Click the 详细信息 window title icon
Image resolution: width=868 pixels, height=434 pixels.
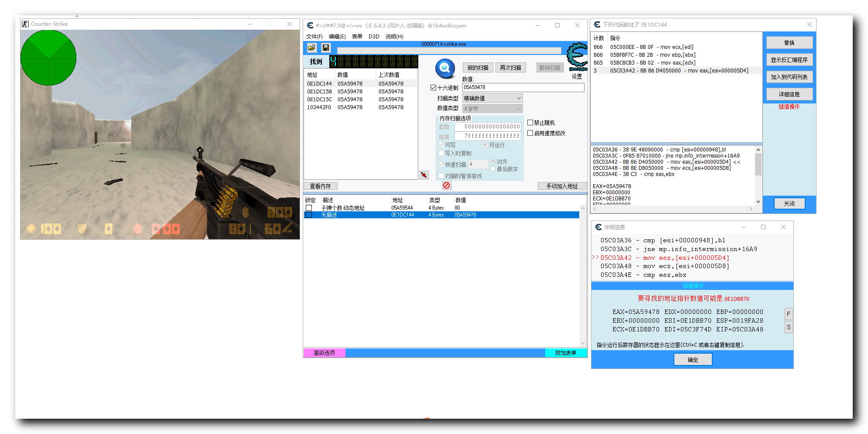598,227
